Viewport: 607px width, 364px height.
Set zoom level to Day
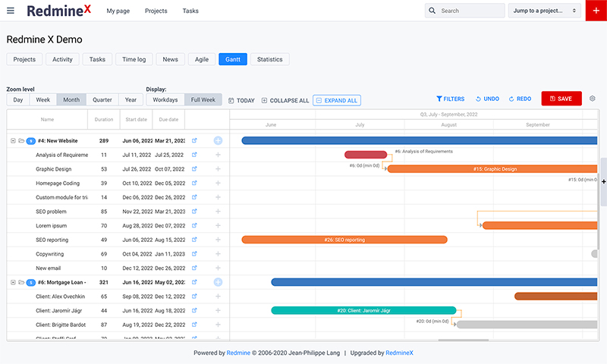[x=18, y=100]
